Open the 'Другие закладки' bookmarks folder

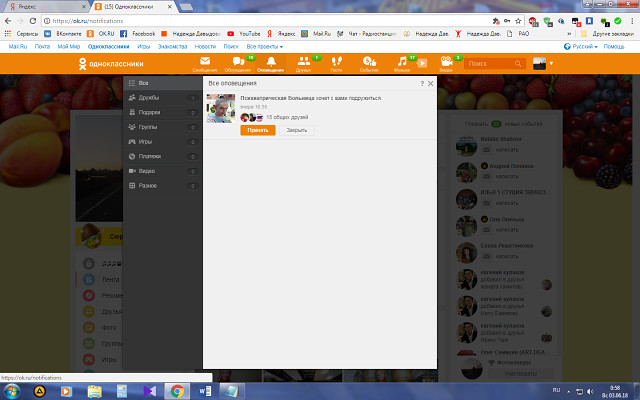click(x=608, y=34)
